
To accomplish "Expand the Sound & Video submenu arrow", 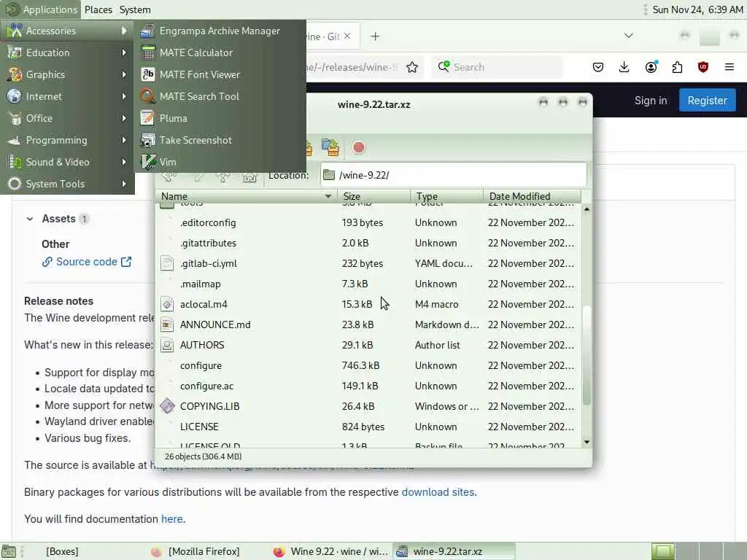I will click(124, 163).
